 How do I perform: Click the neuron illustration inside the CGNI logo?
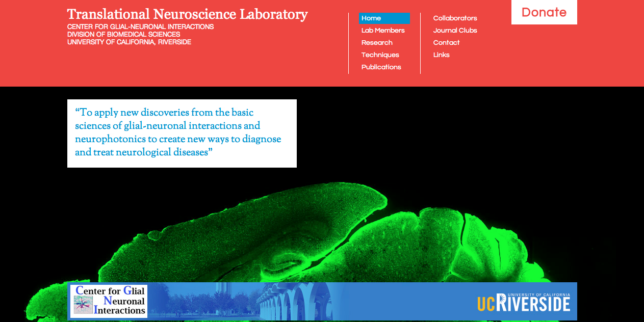tap(83, 304)
